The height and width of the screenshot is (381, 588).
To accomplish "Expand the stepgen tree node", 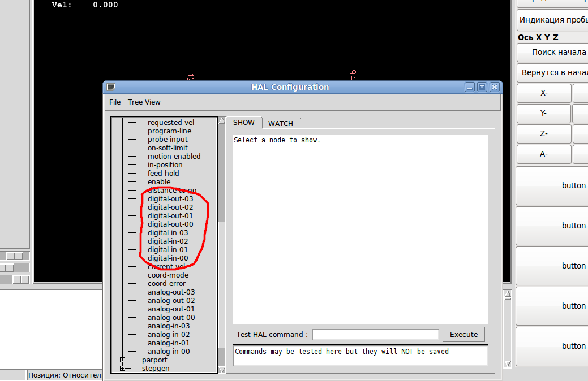I will click(123, 368).
